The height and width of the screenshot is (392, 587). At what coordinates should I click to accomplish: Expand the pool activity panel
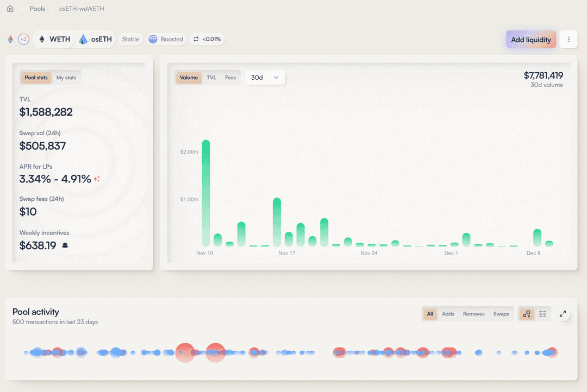[563, 314]
